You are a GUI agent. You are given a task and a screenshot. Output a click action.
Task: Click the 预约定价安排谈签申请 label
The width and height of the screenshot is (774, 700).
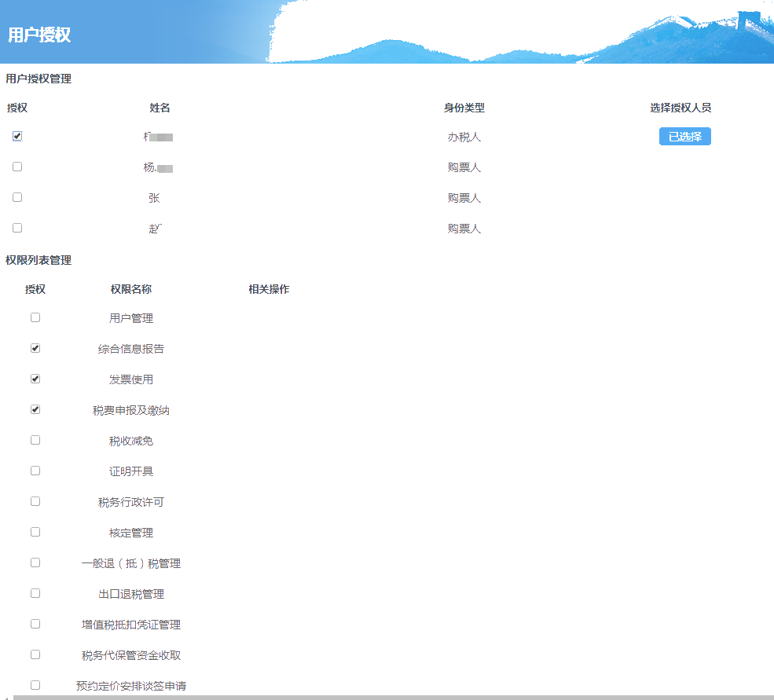pos(130,686)
